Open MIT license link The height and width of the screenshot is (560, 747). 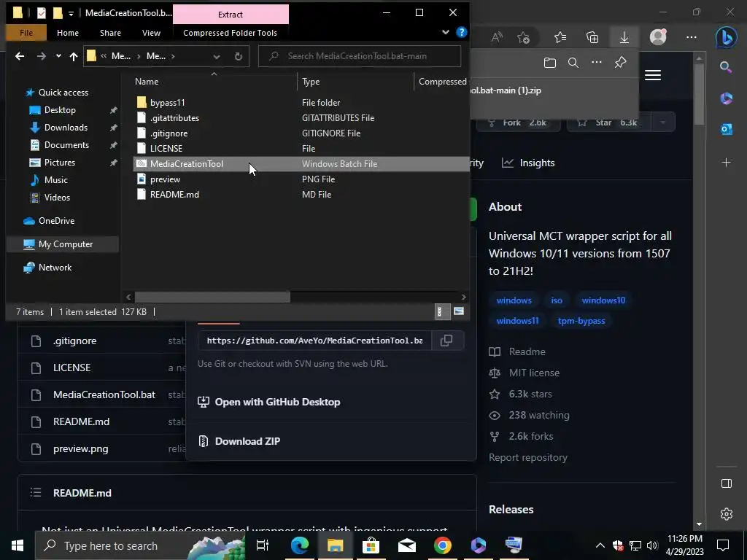534,373
